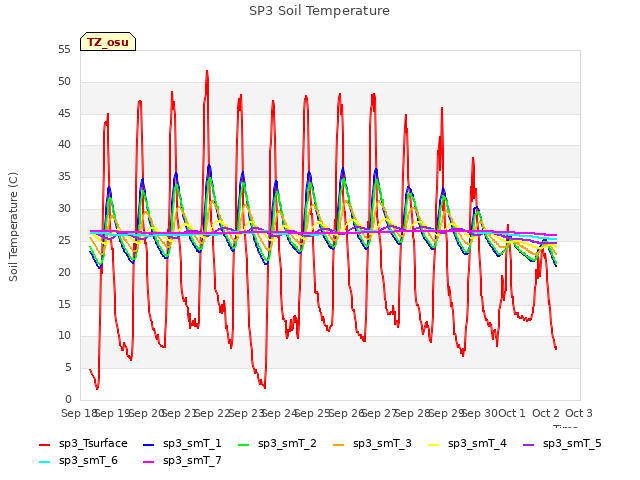Viewport: 640px width, 480px height.
Task: Click the 15 y-axis tick label
Action: [64, 304]
